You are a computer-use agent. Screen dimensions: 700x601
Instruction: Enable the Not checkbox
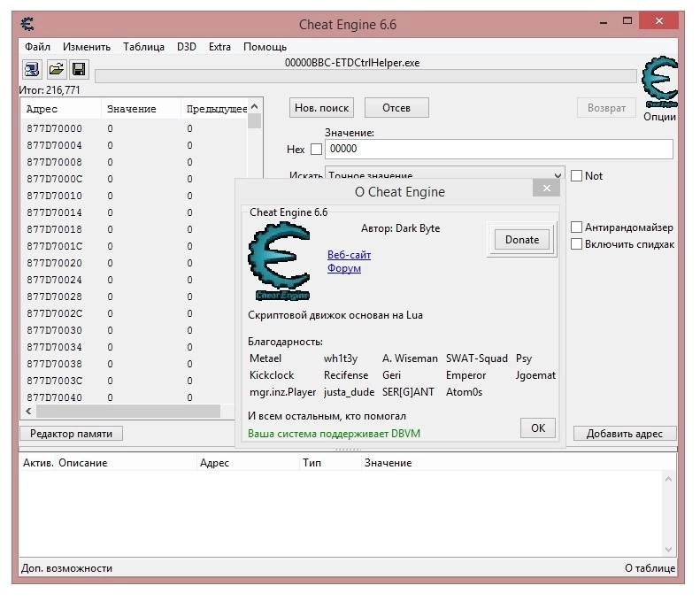576,176
